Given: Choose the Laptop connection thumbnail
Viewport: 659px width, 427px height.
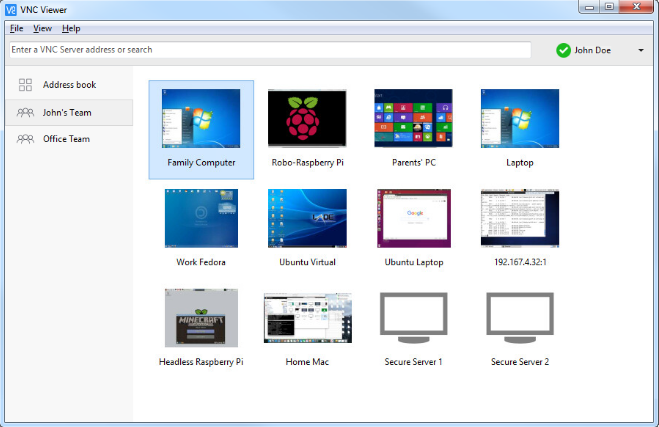Looking at the screenshot, I should [x=520, y=118].
